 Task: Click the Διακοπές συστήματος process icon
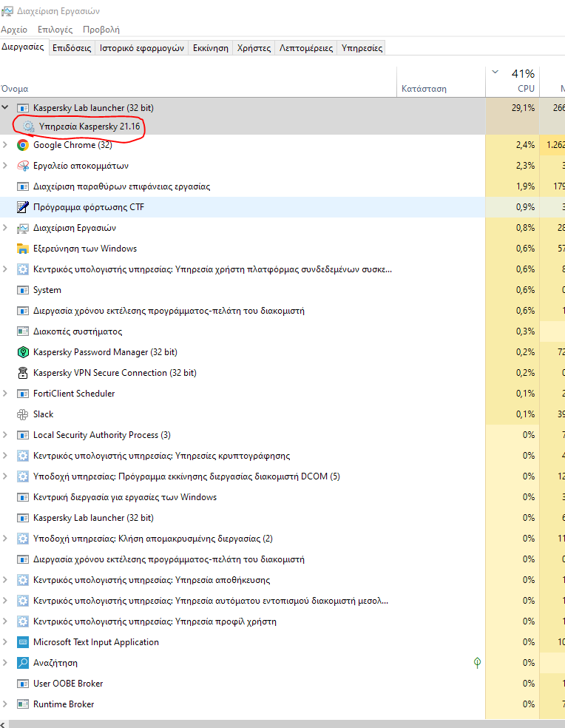coord(23,331)
